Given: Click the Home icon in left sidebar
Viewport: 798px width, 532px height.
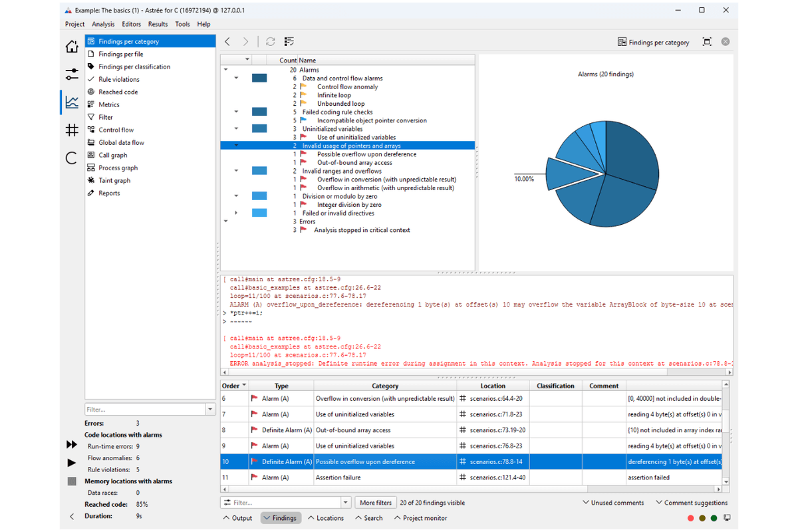Looking at the screenshot, I should tap(72, 46).
